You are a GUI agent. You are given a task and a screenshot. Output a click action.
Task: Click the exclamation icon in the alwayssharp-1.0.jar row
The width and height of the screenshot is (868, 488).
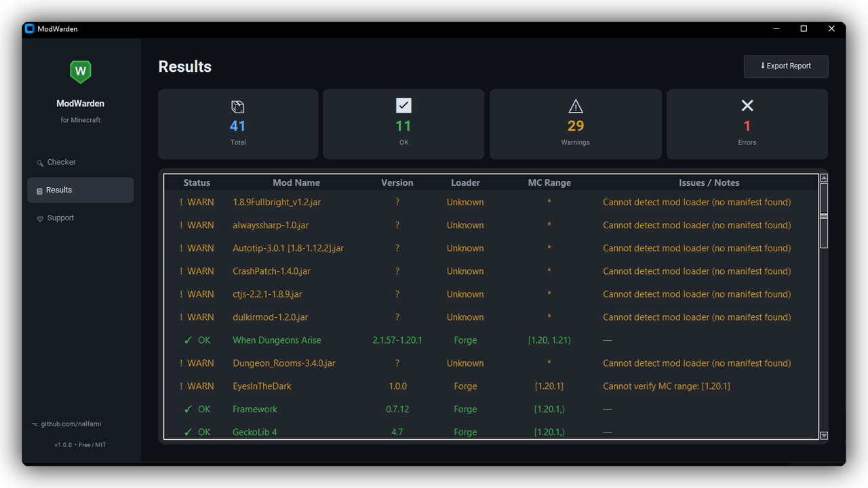pos(181,225)
